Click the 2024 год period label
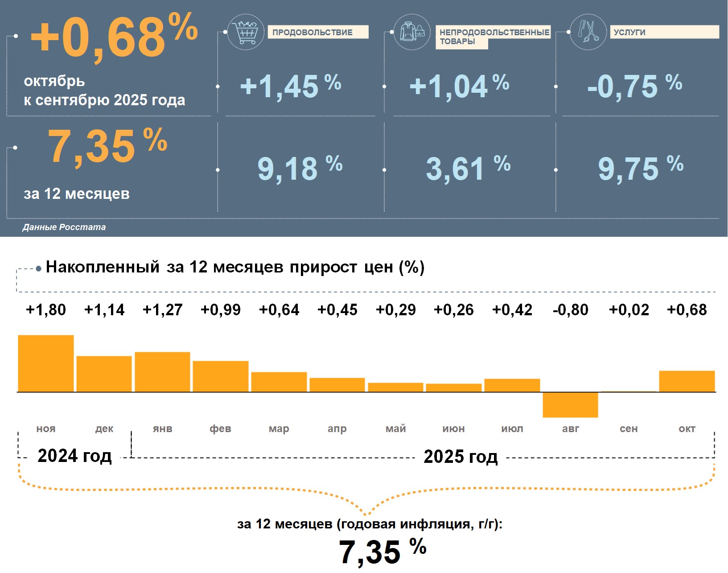 [74, 456]
